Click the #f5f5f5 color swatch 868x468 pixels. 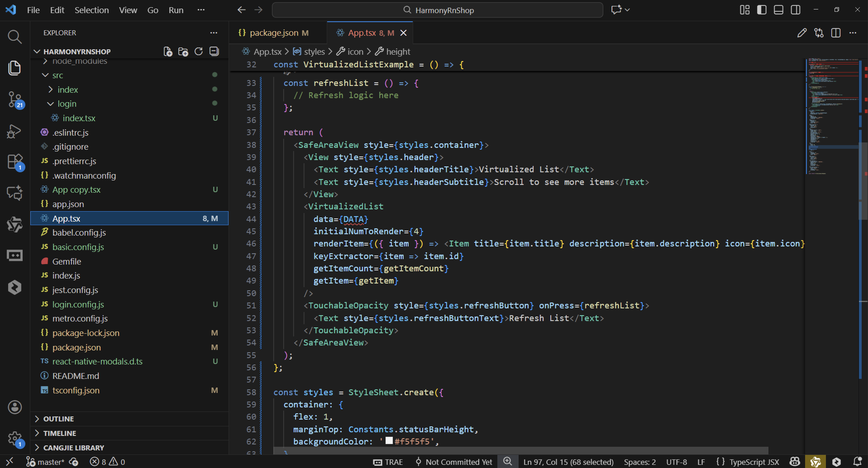(x=389, y=441)
